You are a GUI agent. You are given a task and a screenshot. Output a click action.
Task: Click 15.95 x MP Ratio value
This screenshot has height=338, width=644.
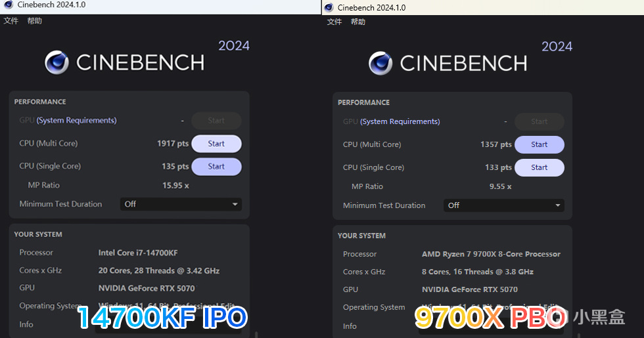coord(176,185)
